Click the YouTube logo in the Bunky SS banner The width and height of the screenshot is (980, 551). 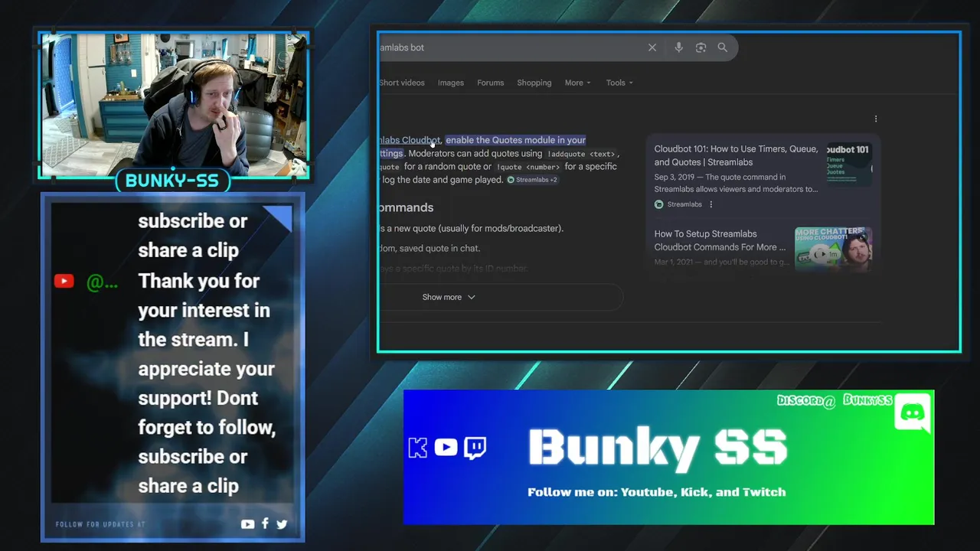click(446, 447)
